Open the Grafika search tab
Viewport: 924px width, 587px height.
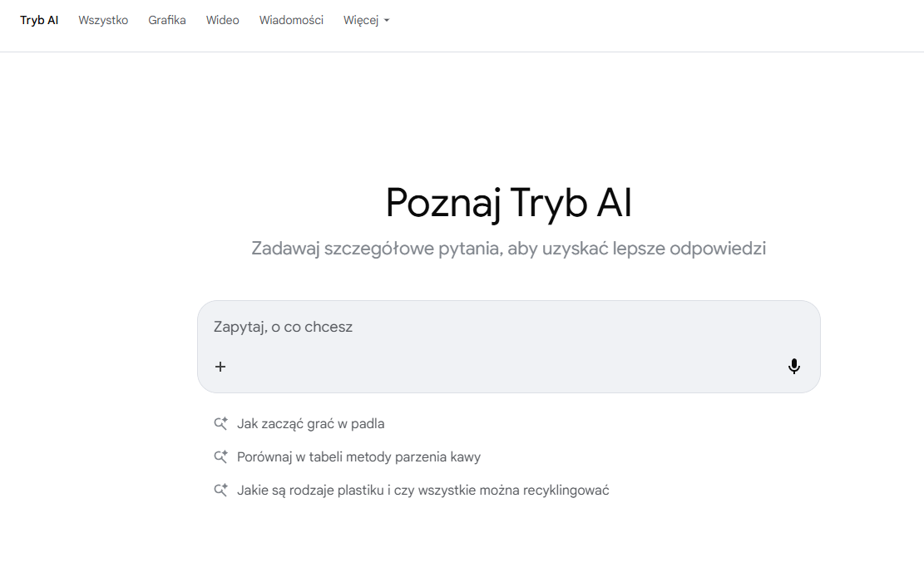coord(167,20)
